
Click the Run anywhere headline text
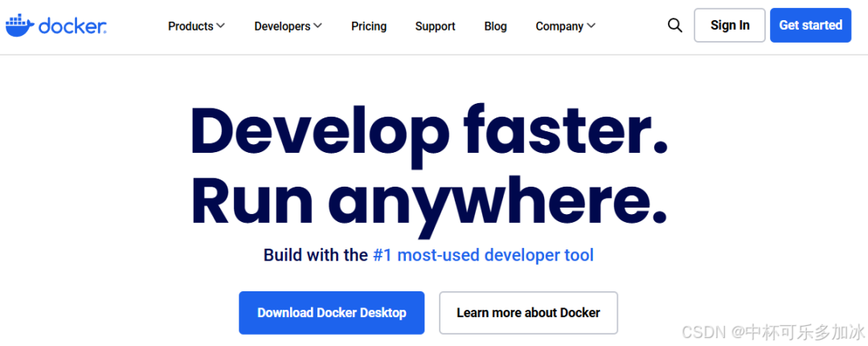429,200
